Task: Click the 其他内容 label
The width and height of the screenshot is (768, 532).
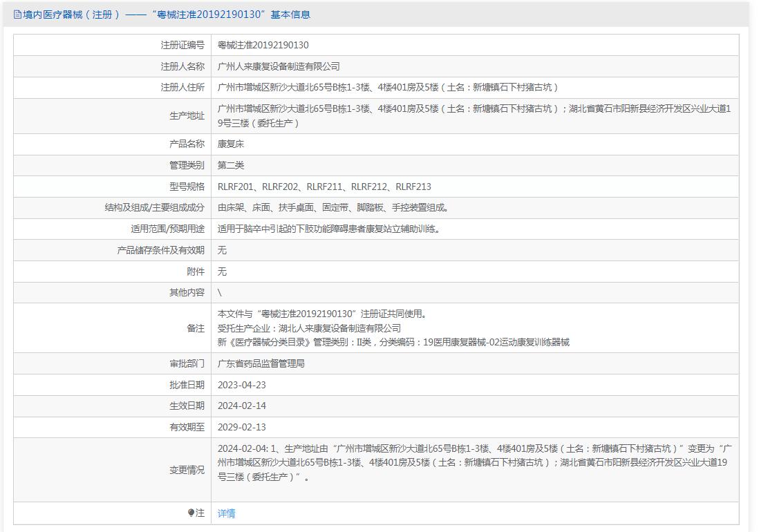Action: point(187,292)
